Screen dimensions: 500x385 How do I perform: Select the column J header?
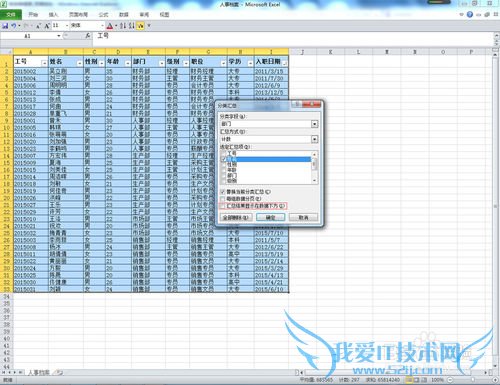(303, 52)
